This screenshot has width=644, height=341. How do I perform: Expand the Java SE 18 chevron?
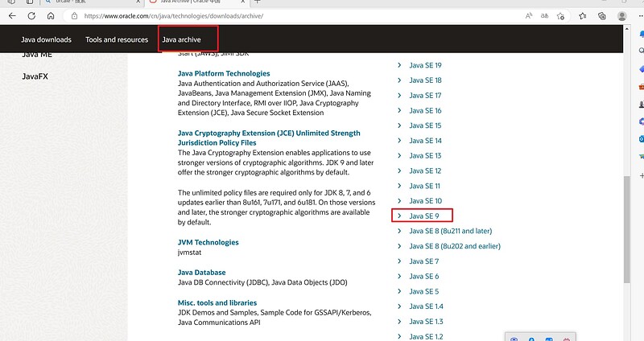click(x=399, y=80)
